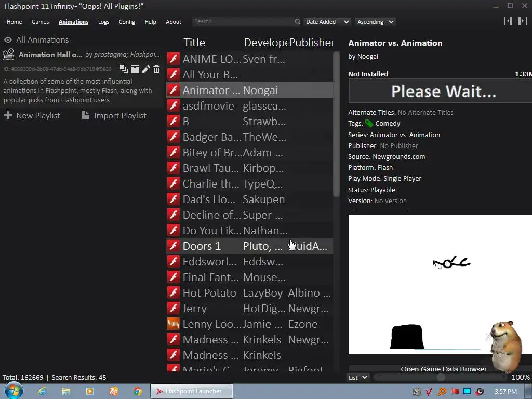Image resolution: width=532 pixels, height=399 pixels.
Task: Toggle the right sidebar icon at top right
Action: pos(522,21)
